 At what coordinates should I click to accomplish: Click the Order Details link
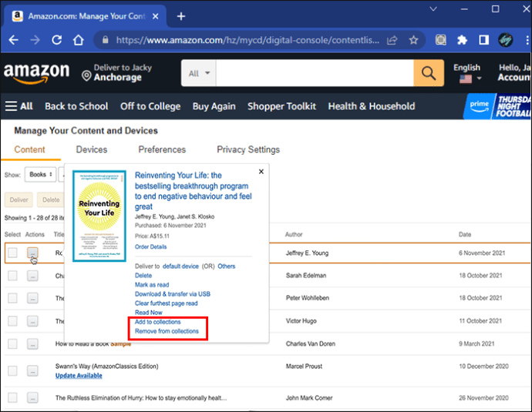tap(150, 246)
